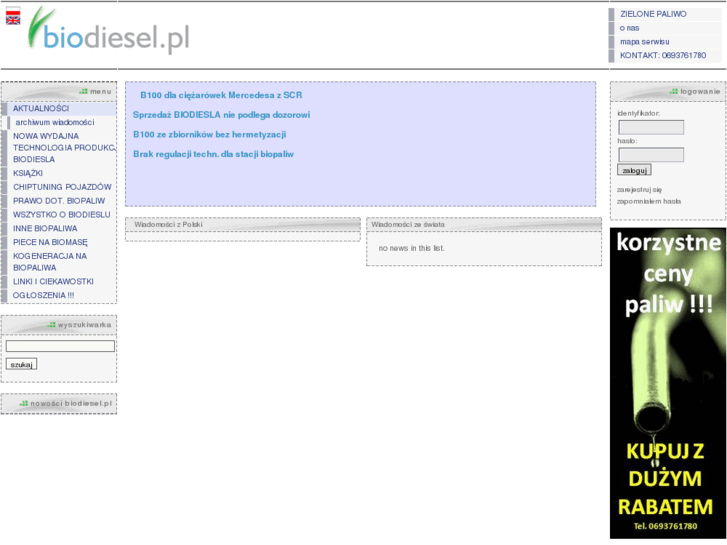Focus the 'hasło' password field
Viewport: 727px width, 545px height.
tap(651, 154)
